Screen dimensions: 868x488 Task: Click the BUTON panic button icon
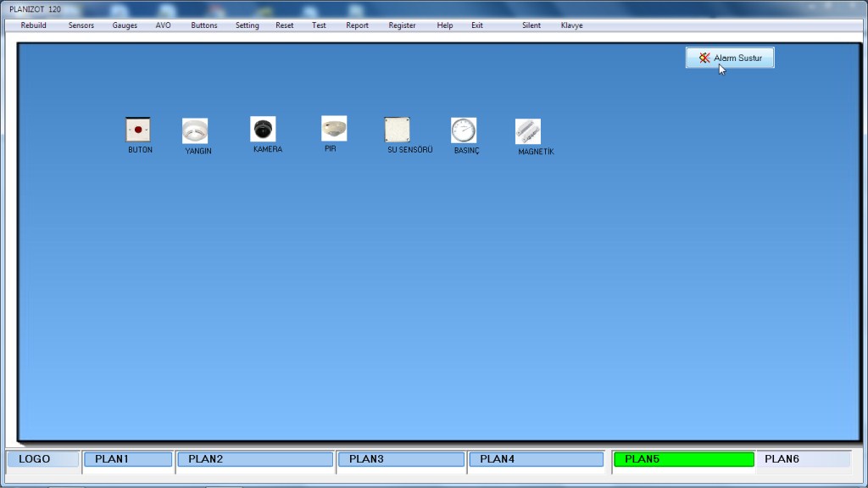(x=137, y=130)
